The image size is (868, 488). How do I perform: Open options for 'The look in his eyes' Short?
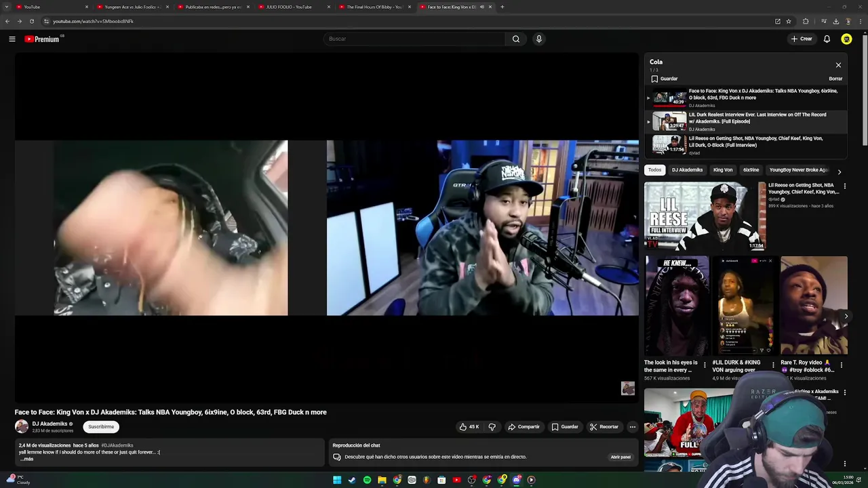click(705, 365)
